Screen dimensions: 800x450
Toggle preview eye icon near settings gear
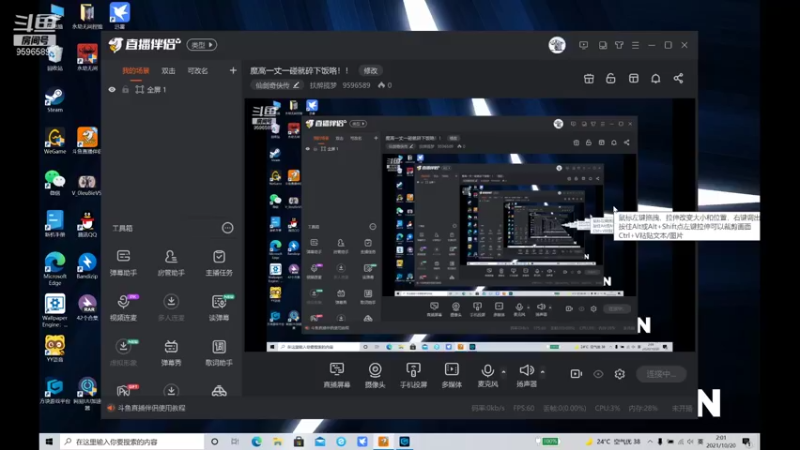(598, 374)
